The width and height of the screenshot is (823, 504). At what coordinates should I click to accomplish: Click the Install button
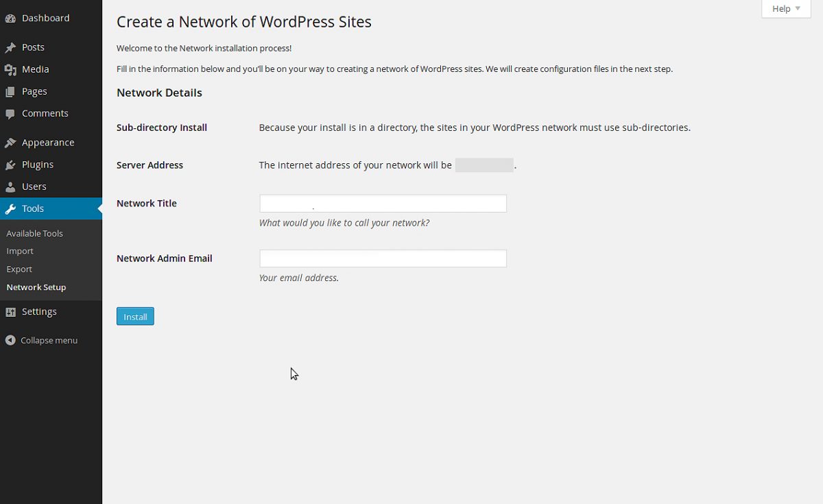pos(135,316)
